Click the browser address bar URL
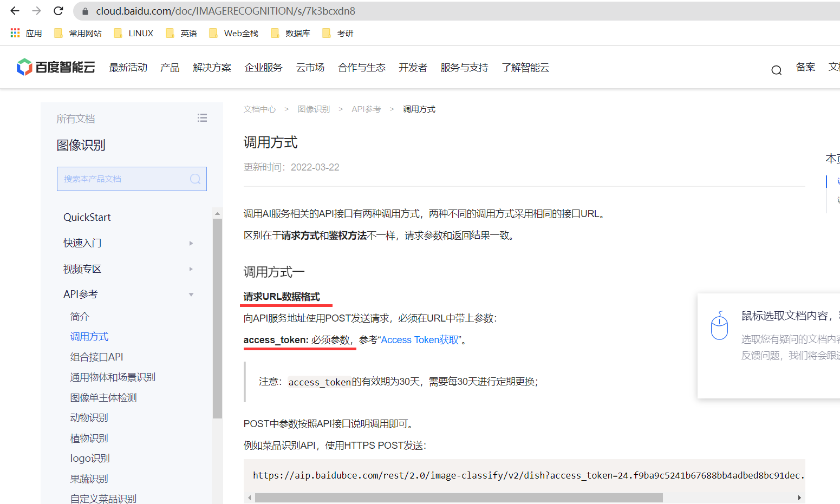The width and height of the screenshot is (840, 504). 226,11
